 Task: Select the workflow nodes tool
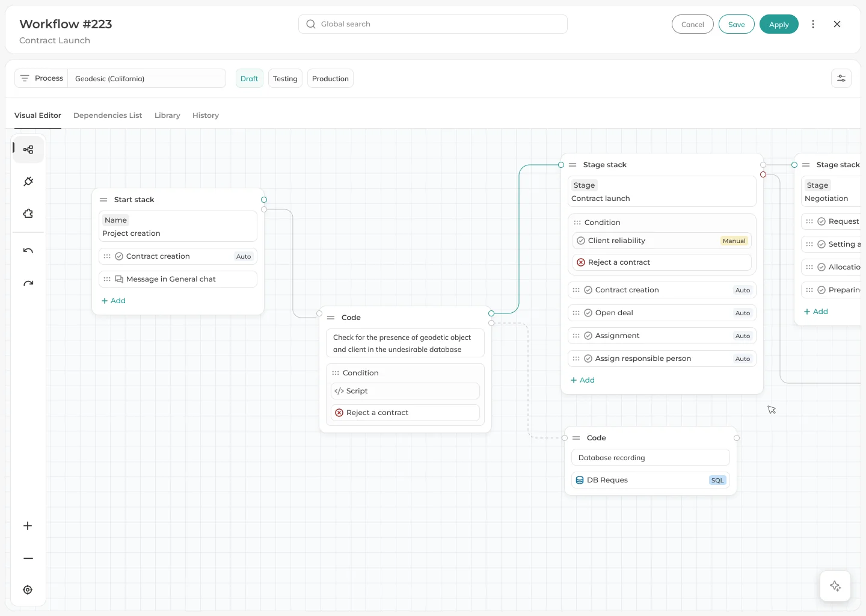click(28, 149)
